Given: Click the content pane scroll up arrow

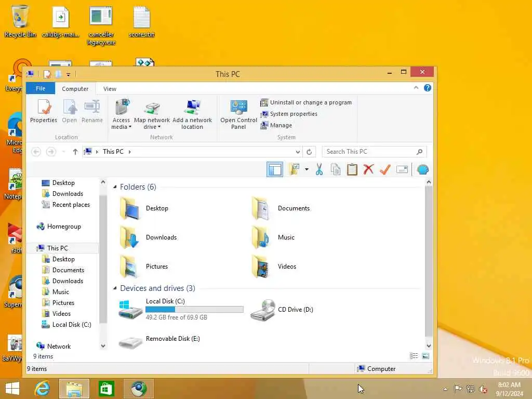Looking at the screenshot, I should [x=429, y=182].
